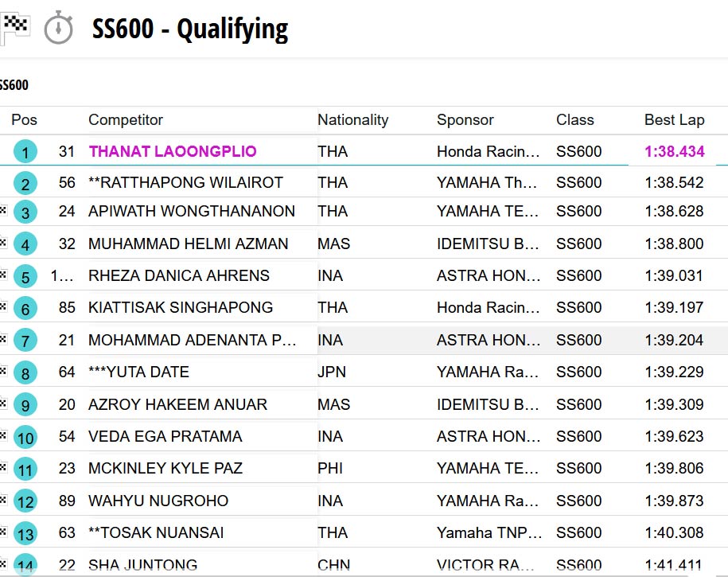Image resolution: width=728 pixels, height=577 pixels.
Task: Click the checkered flag icon in header
Action: point(15,28)
